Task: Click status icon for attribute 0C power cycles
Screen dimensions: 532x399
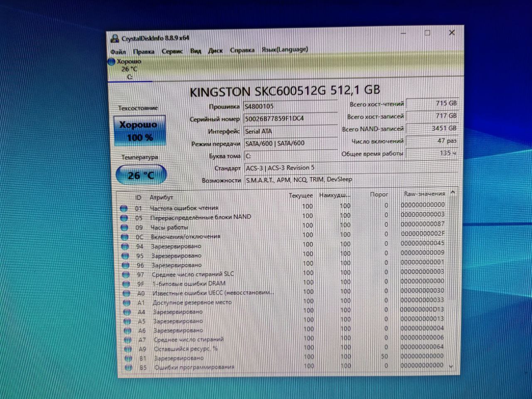Action: click(x=124, y=237)
